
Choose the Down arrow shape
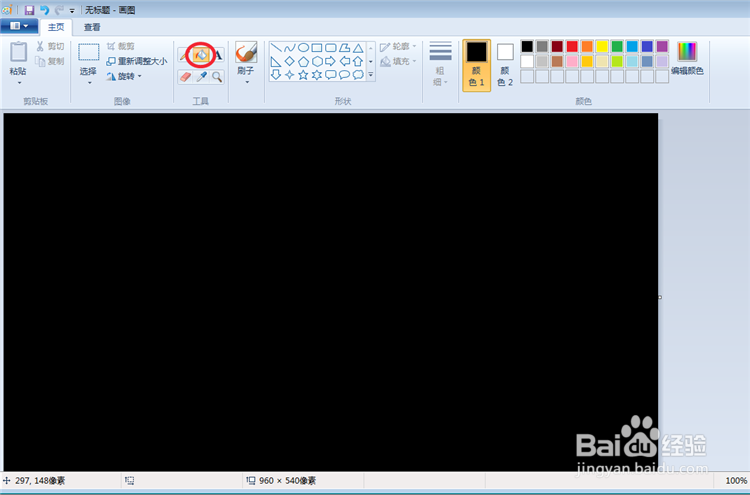276,75
